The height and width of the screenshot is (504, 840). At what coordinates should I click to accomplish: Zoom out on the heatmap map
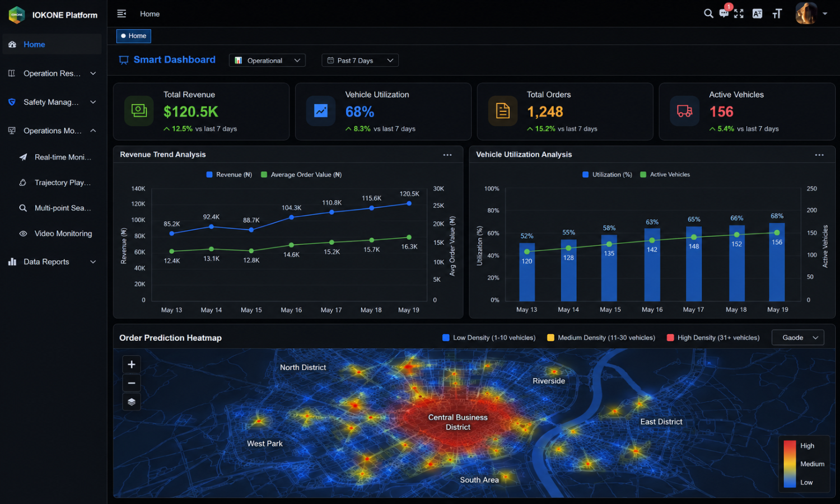pos(132,383)
